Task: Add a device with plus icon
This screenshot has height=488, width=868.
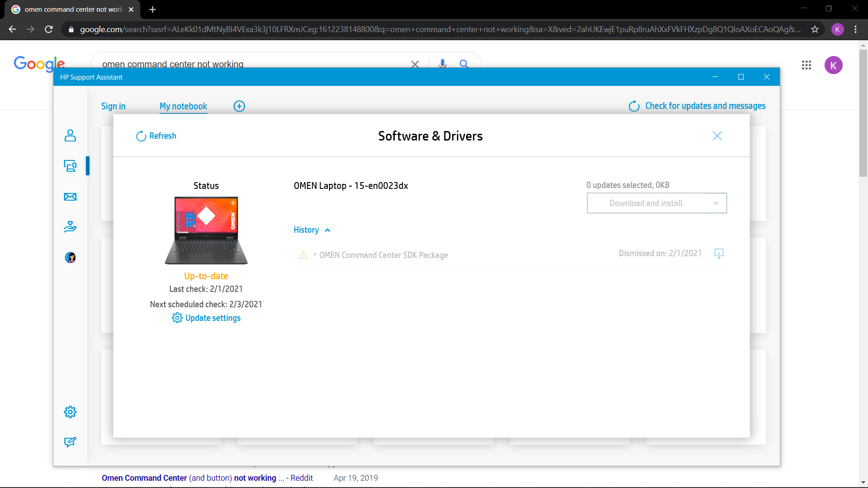Action: tap(239, 106)
